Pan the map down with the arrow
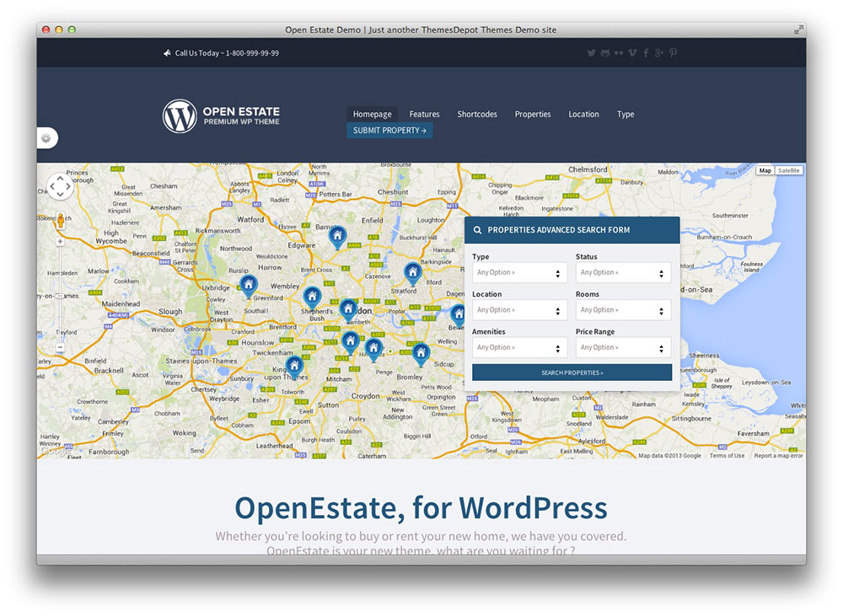This screenshot has height=616, width=843. [60, 196]
